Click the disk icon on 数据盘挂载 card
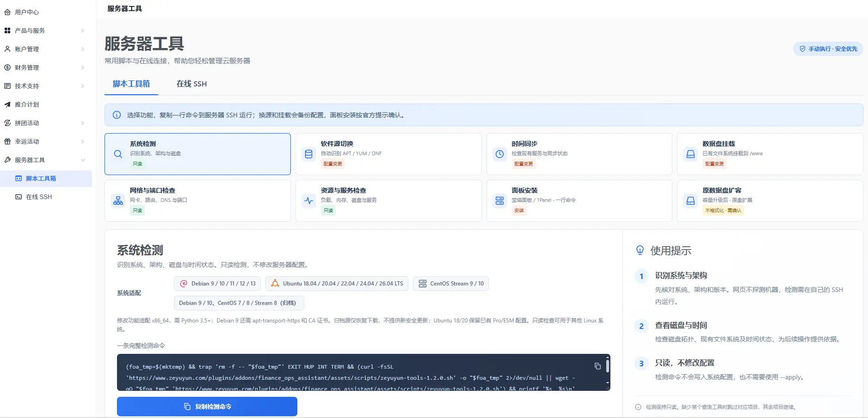The height and width of the screenshot is (419, 868). pos(690,154)
